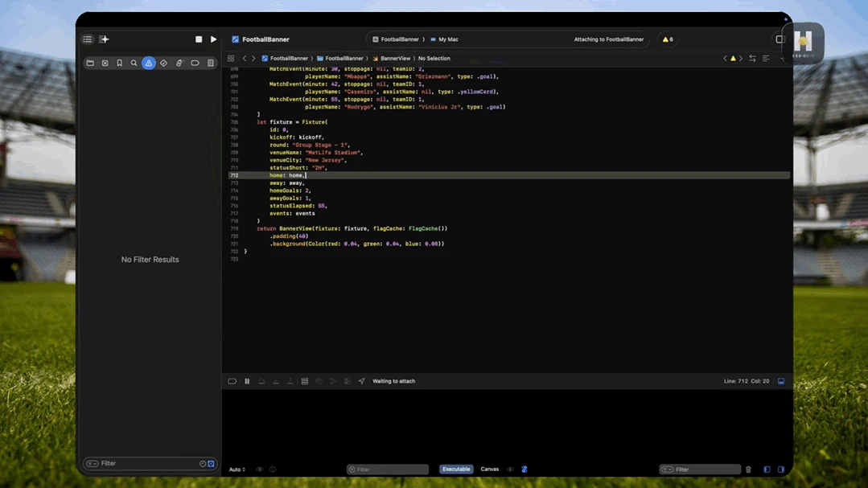Click the 'Line: 712 Col: 20' indicator
868x488 pixels.
[x=747, y=381]
